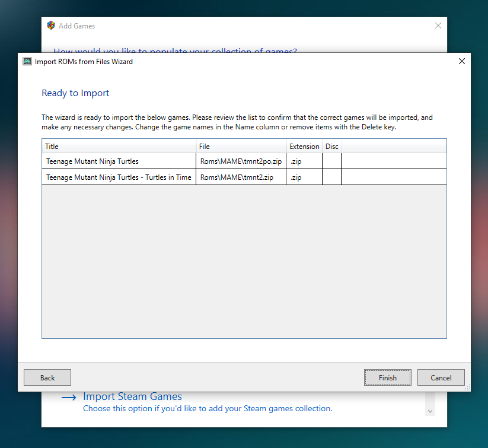Viewport: 488px width, 448px height.
Task: Click the Import Steam Games arrow icon
Action: pyautogui.click(x=69, y=398)
